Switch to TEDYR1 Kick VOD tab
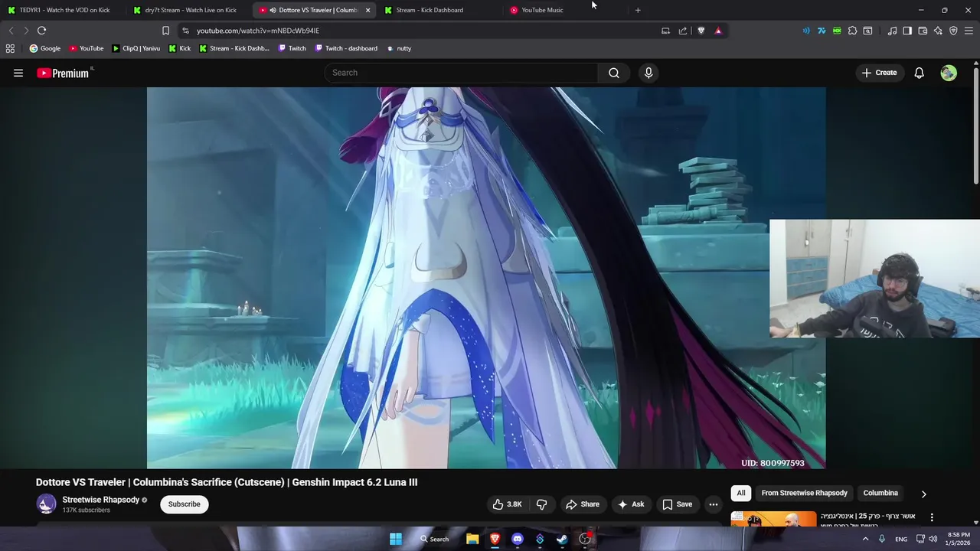980x551 pixels. (64, 10)
